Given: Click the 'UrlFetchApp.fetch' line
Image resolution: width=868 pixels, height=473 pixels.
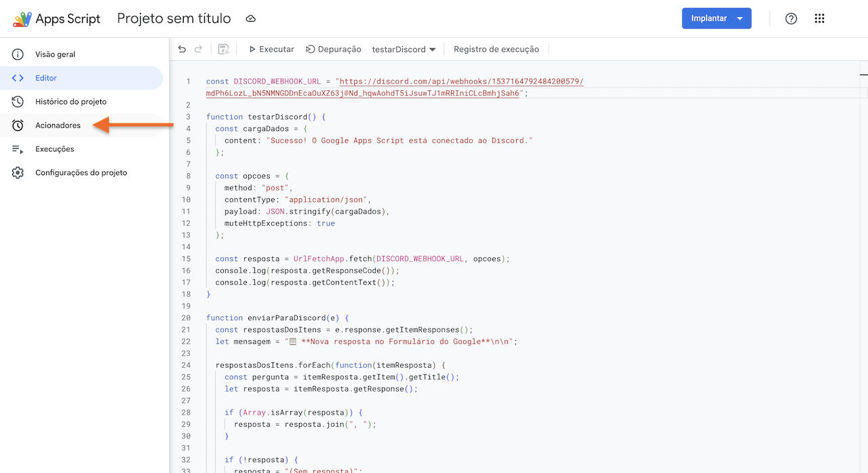Looking at the screenshot, I should pyautogui.click(x=362, y=259).
